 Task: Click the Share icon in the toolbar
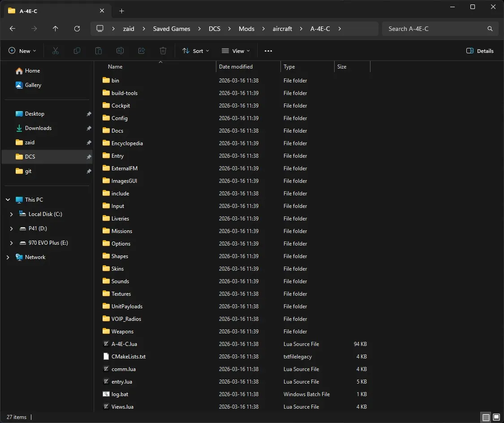click(x=142, y=51)
